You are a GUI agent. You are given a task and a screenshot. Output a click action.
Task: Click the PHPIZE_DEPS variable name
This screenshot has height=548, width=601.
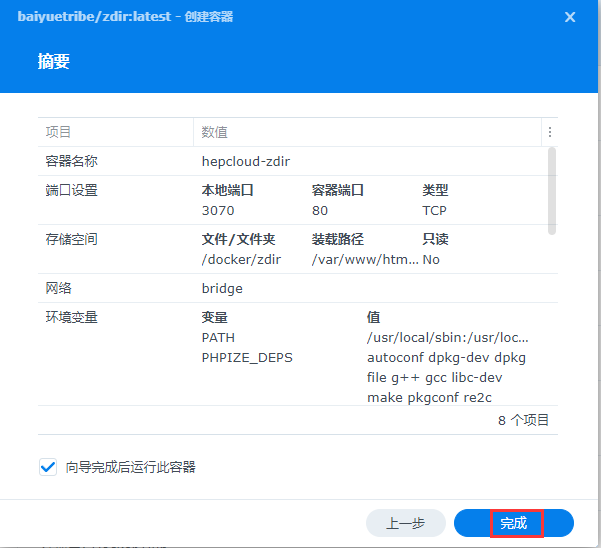pyautogui.click(x=247, y=357)
